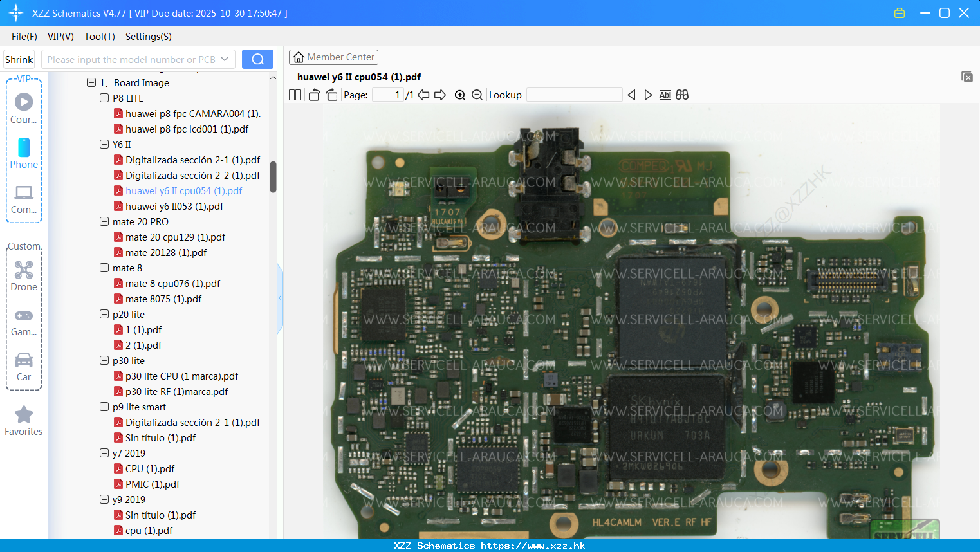Click the Shrink button
The width and height of the screenshot is (980, 552).
point(19,59)
